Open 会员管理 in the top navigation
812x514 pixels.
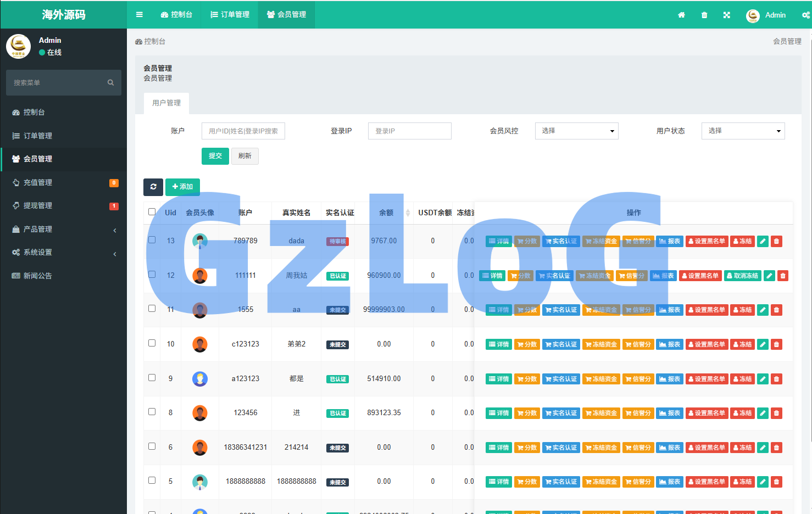point(287,15)
